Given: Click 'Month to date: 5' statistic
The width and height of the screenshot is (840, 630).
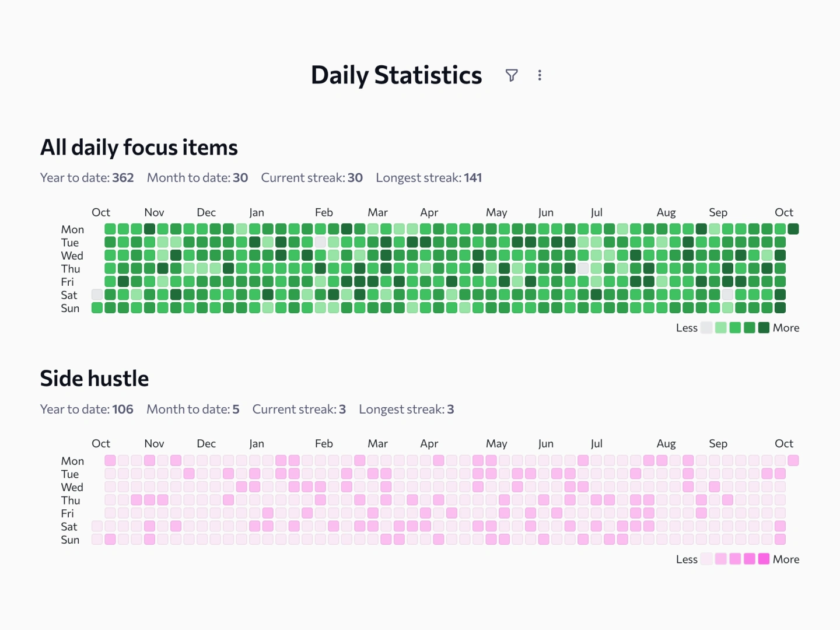Looking at the screenshot, I should point(193,409).
